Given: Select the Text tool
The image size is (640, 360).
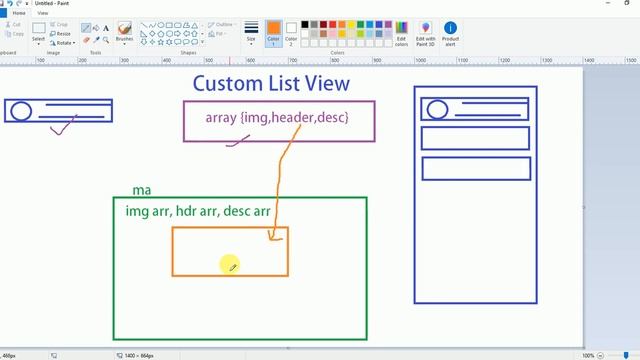Looking at the screenshot, I should click(x=106, y=28).
